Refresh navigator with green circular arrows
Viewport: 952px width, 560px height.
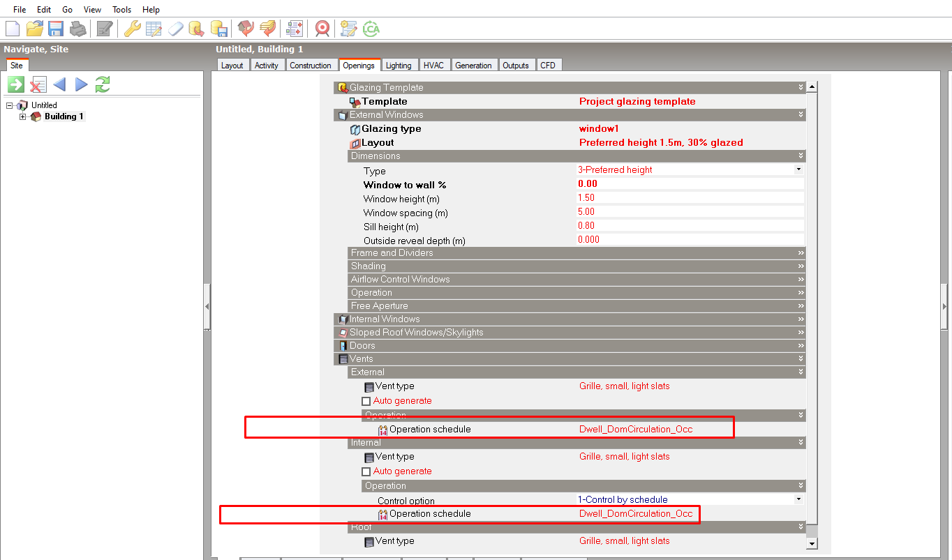click(103, 84)
